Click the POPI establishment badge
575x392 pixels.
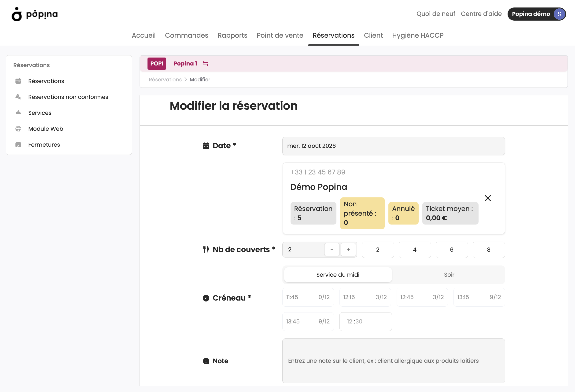157,64
